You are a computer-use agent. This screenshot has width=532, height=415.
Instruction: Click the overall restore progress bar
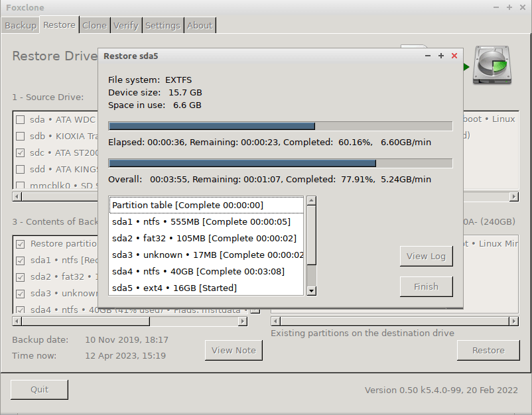click(280, 163)
